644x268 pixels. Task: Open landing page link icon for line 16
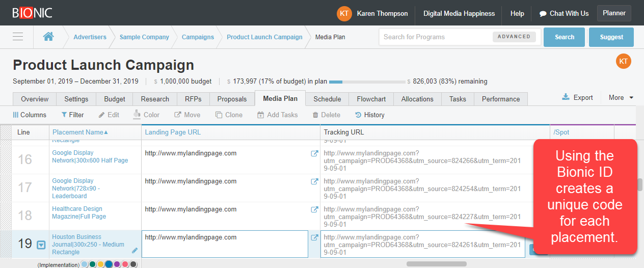(x=314, y=153)
